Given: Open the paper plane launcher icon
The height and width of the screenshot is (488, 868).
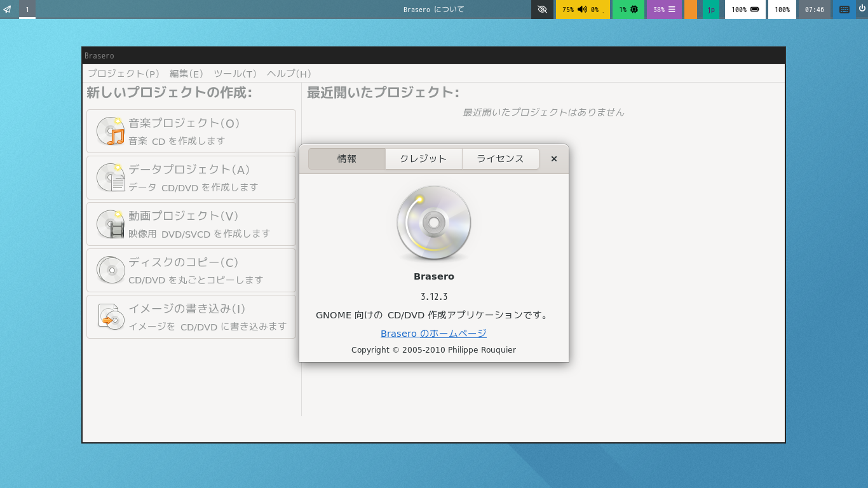Looking at the screenshot, I should click(x=7, y=10).
